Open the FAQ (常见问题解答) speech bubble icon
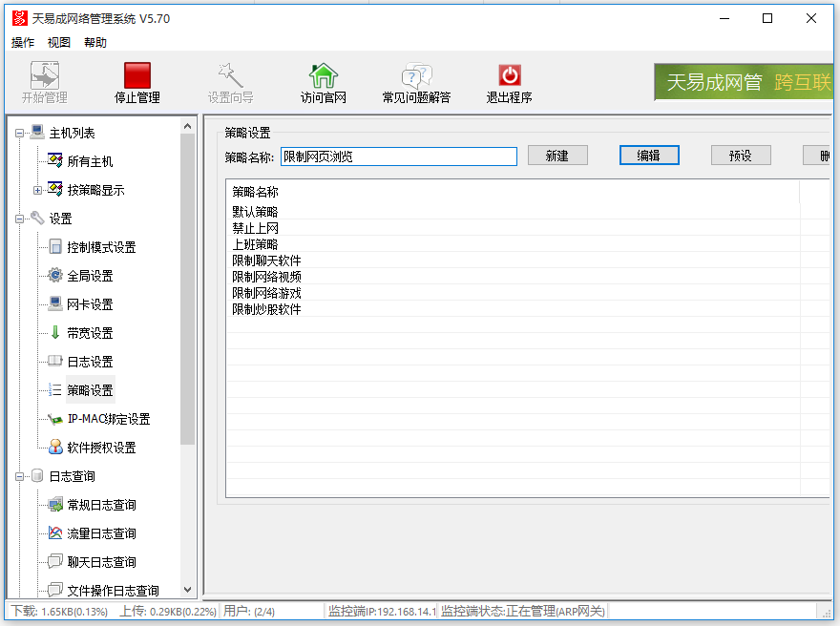The width and height of the screenshot is (840, 626). click(416, 75)
